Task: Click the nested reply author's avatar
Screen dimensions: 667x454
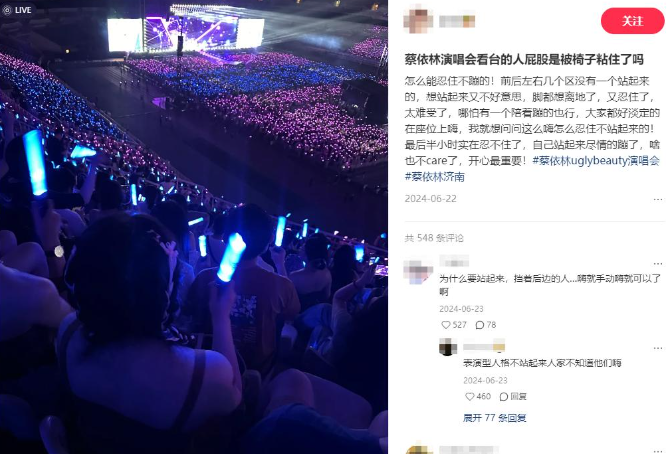Action: pyautogui.click(x=448, y=347)
